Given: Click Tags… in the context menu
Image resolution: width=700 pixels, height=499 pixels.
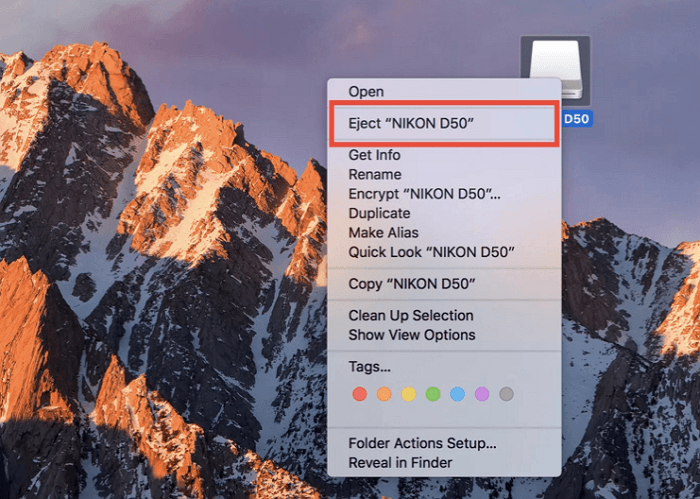Looking at the screenshot, I should click(444, 367).
